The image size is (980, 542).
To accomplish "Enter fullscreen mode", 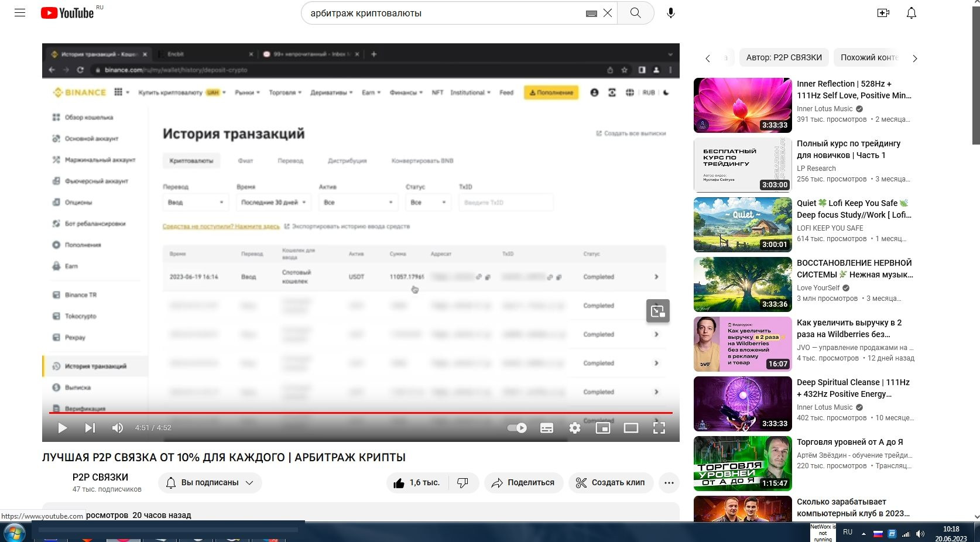I will coord(659,428).
